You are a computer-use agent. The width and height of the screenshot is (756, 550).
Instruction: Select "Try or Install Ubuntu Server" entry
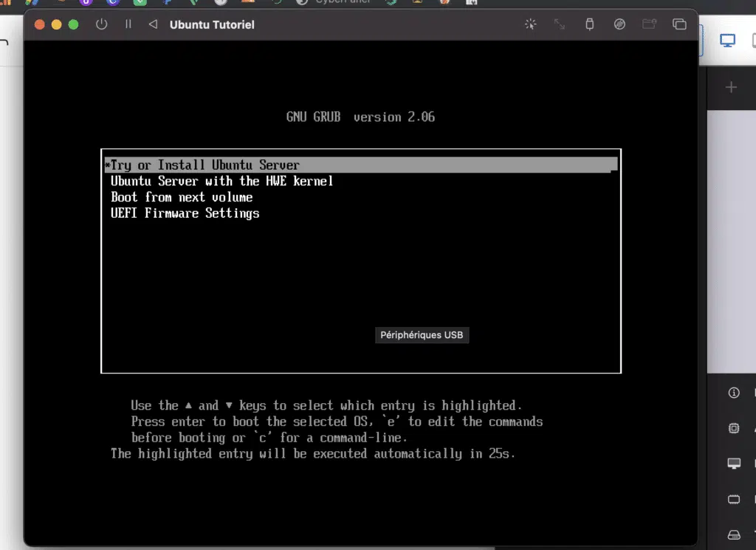point(360,165)
